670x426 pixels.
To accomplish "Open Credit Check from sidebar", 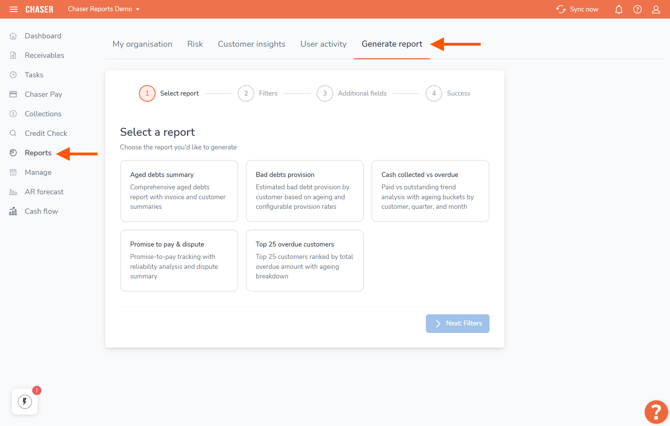I will tap(46, 133).
